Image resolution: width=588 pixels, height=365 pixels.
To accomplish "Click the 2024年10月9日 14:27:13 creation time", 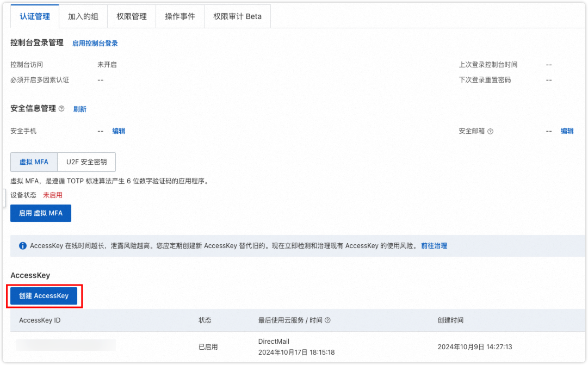I will pyautogui.click(x=475, y=347).
